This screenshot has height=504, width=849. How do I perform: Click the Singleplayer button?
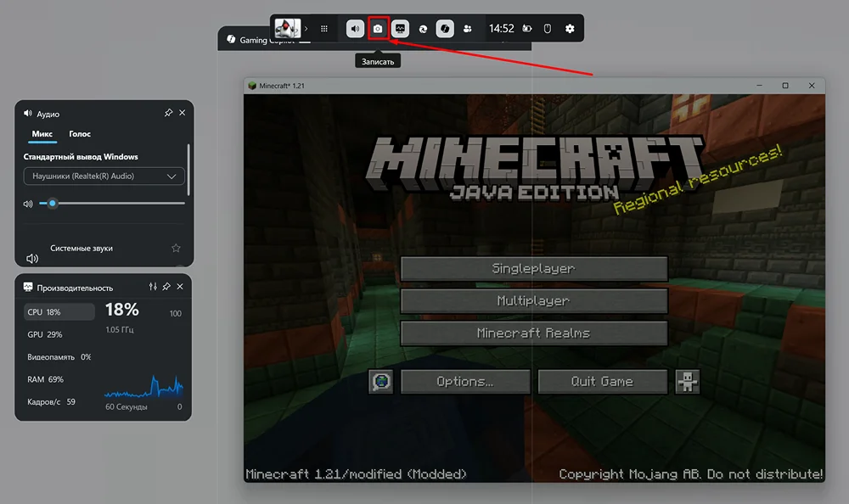pyautogui.click(x=533, y=268)
